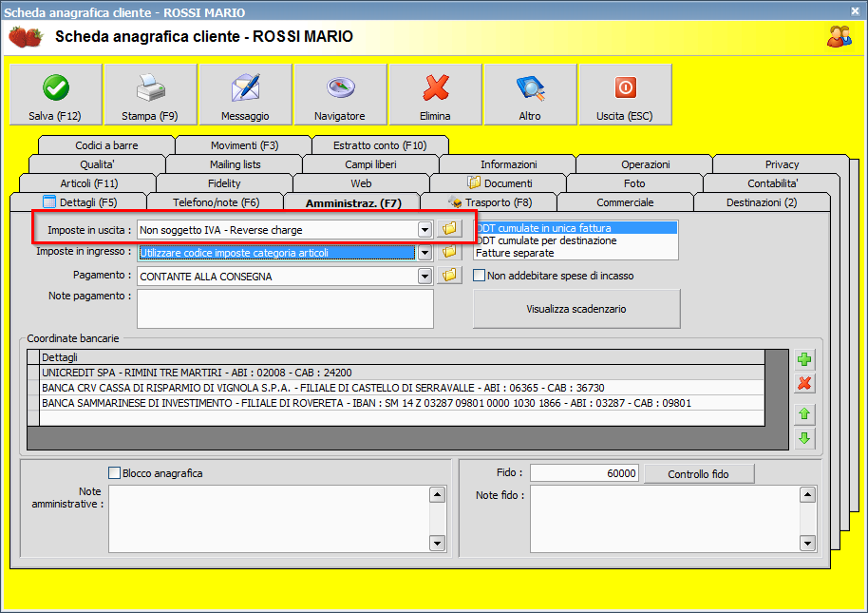Click the Elimina red X button
Image resolution: width=868 pixels, height=613 pixels.
pyautogui.click(x=436, y=95)
